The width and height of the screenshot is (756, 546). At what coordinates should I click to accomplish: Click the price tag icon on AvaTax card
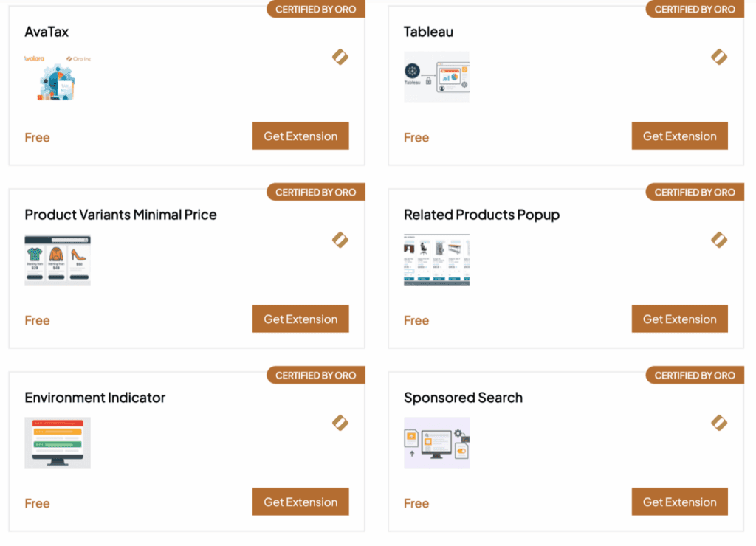pos(340,57)
